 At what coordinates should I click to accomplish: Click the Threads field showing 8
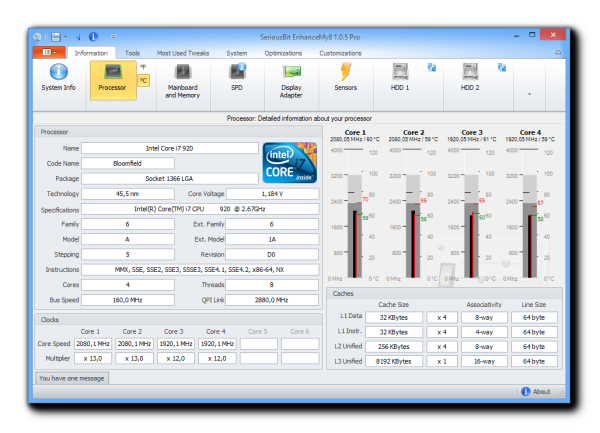coord(272,285)
